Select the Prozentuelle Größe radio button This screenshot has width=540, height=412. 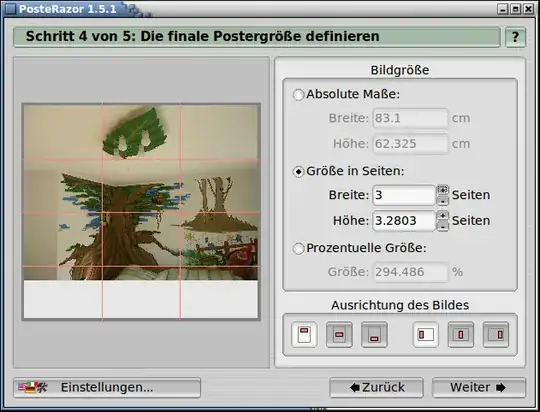tap(298, 248)
